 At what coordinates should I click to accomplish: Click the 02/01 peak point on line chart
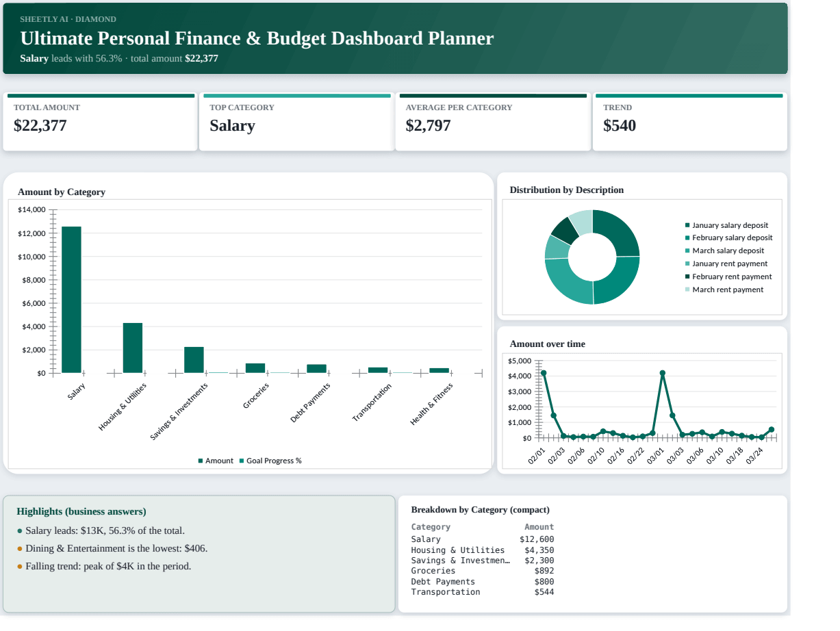click(544, 373)
